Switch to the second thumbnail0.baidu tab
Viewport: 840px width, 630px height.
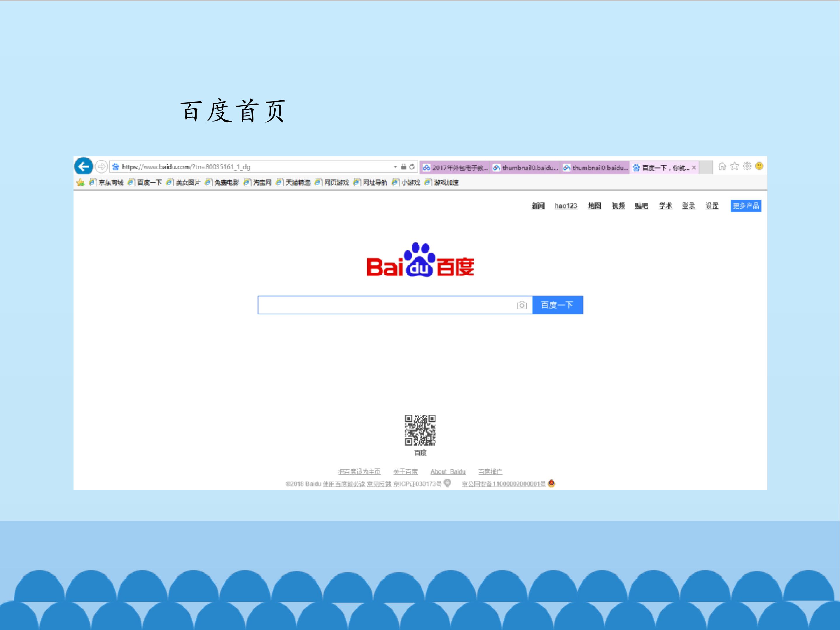(x=595, y=167)
